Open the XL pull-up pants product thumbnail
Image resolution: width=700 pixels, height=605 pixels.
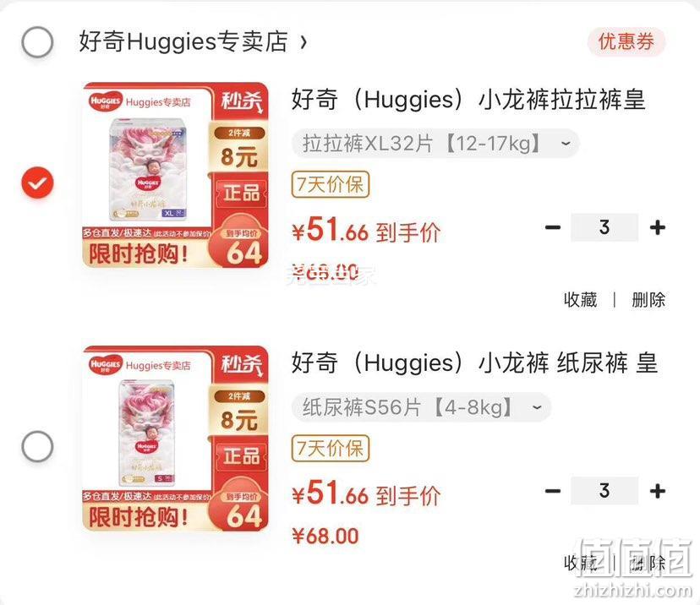pos(176,175)
